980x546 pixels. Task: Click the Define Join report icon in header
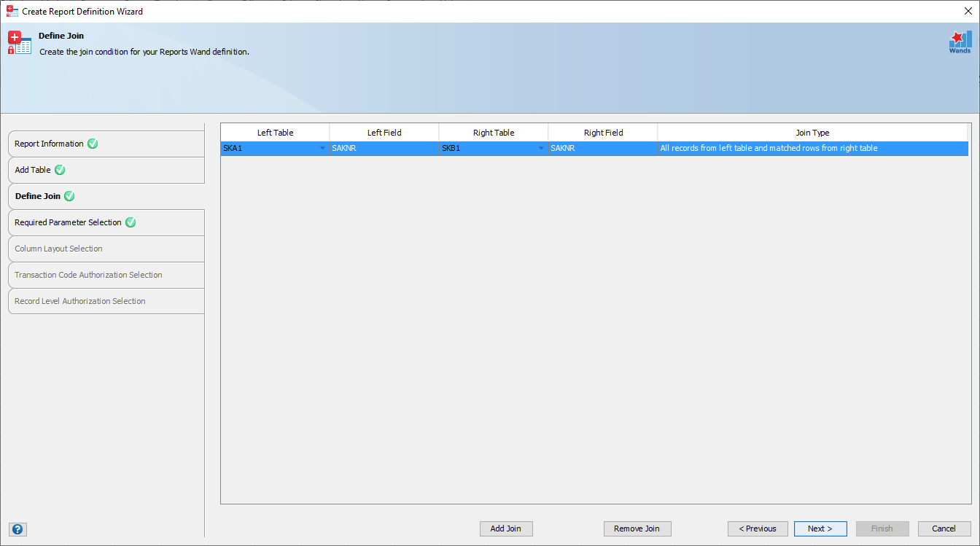pos(19,42)
